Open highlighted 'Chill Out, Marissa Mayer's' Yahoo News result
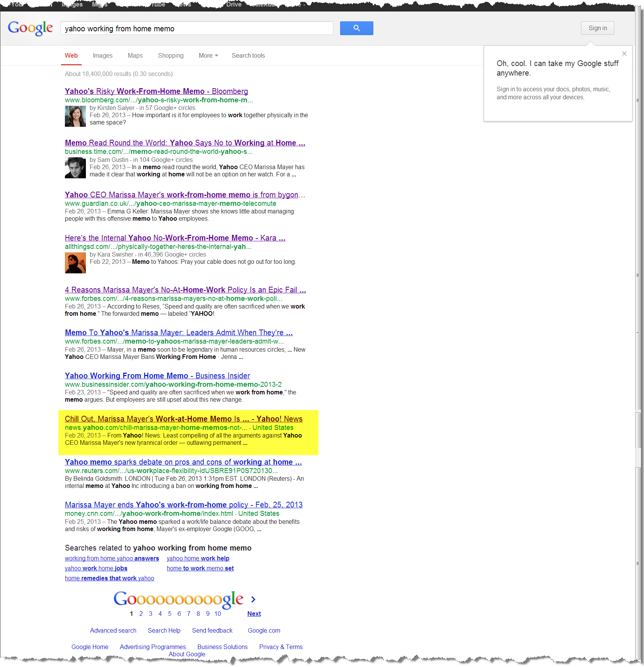Screen dimensions: 644x667 pos(184,419)
